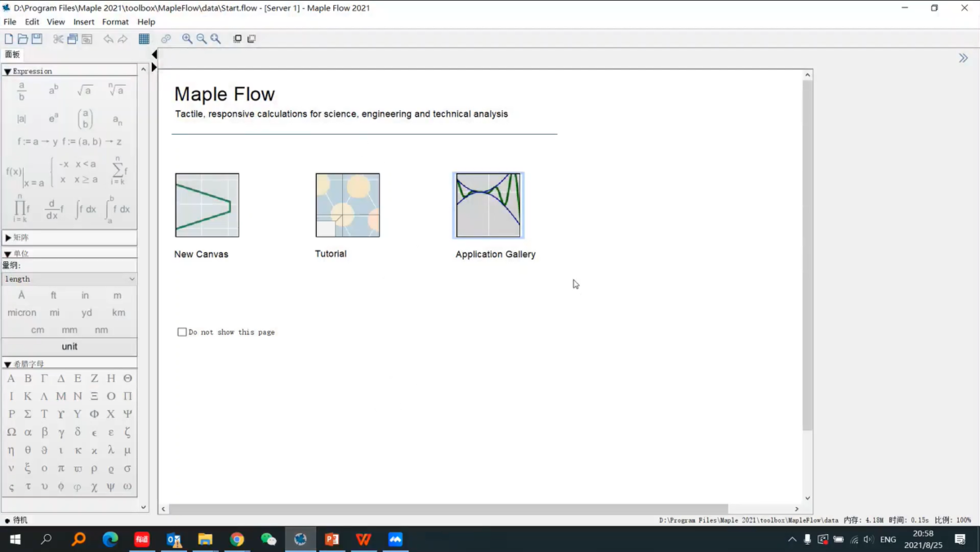Click the Paste toolbar icon
This screenshot has height=552, width=980.
87,38
